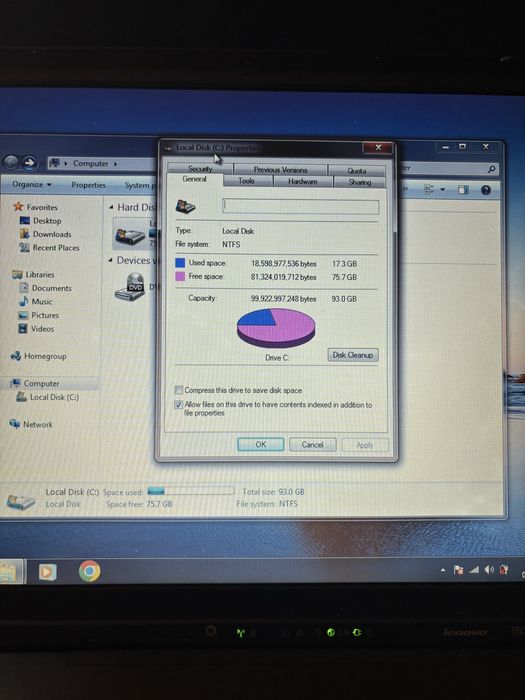
Task: Toggle the preview pane icon
Action: (x=463, y=190)
